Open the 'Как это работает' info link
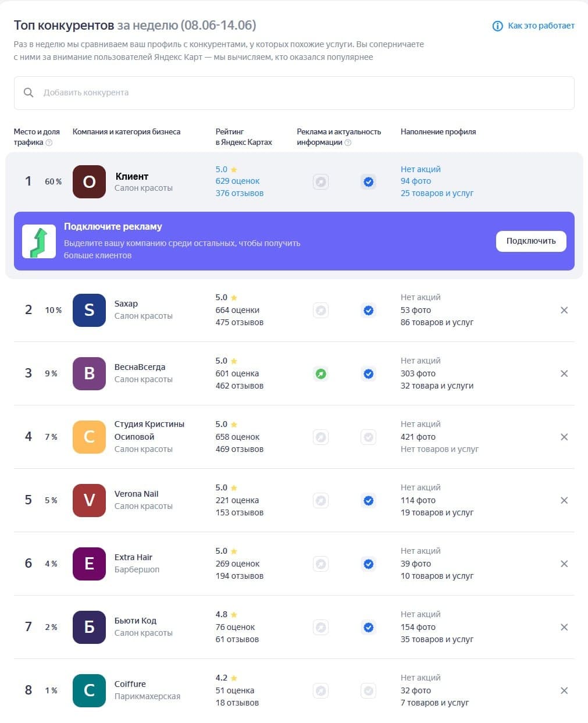588x723 pixels. pyautogui.click(x=541, y=26)
